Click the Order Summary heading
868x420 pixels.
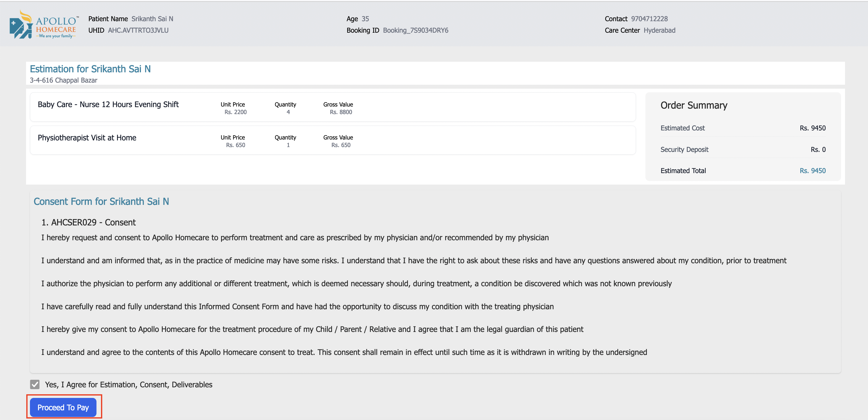(693, 105)
